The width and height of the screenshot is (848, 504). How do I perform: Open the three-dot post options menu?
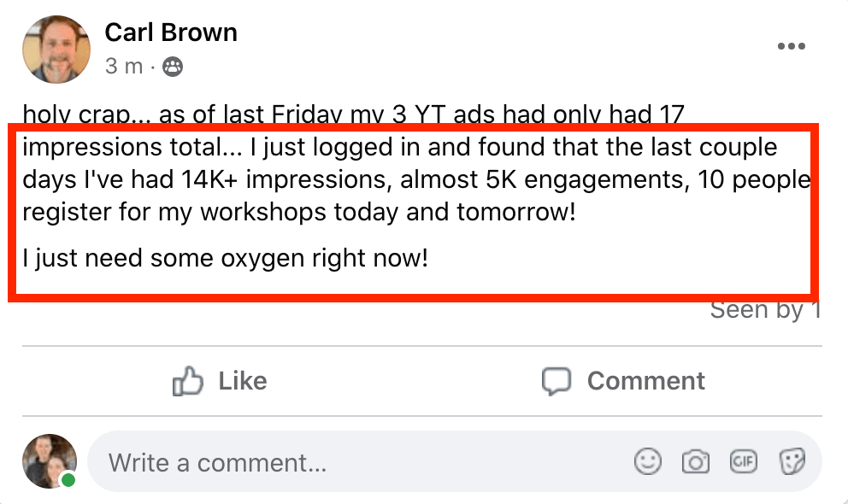click(x=792, y=47)
